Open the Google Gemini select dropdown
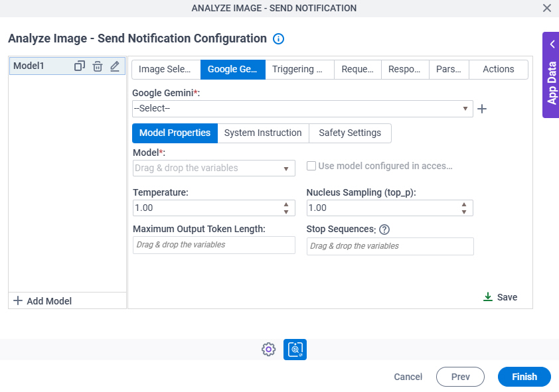559x392 pixels. [302, 109]
